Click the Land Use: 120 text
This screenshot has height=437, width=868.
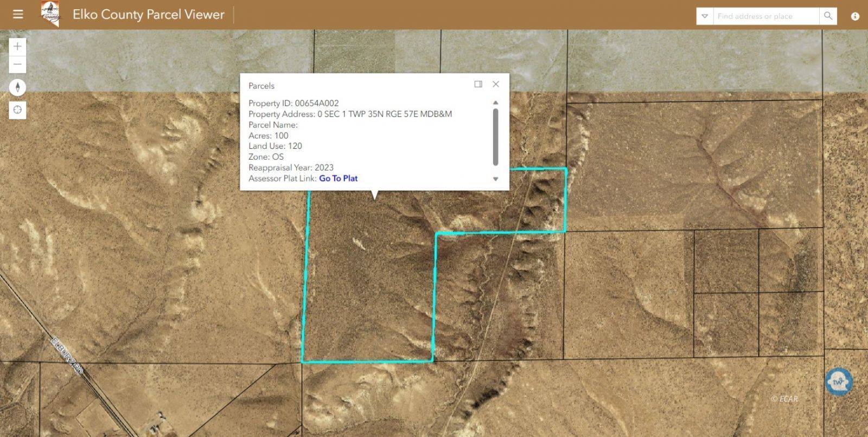(x=275, y=146)
